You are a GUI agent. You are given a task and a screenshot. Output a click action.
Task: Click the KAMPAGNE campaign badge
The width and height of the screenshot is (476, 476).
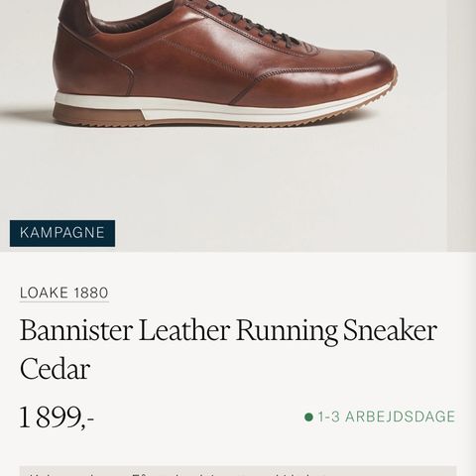tap(62, 233)
